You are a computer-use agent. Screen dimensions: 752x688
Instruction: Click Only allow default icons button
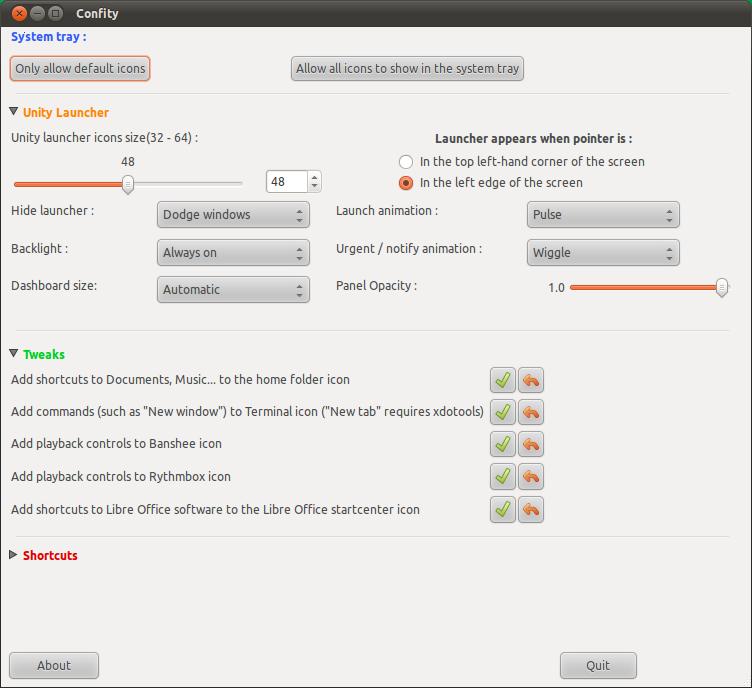point(80,69)
